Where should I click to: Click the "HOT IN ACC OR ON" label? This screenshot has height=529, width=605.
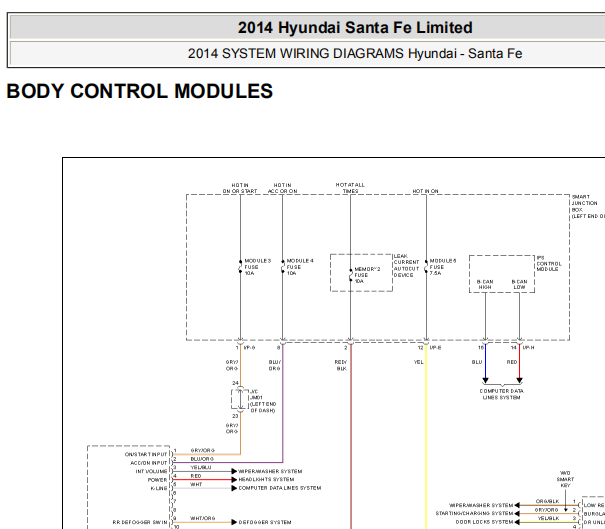(282, 188)
